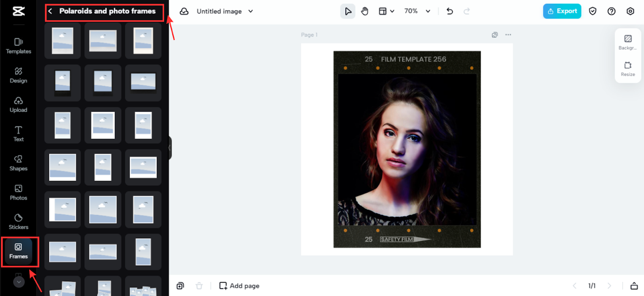The image size is (644, 296).
Task: Open the Stickers panel
Action: tap(18, 221)
